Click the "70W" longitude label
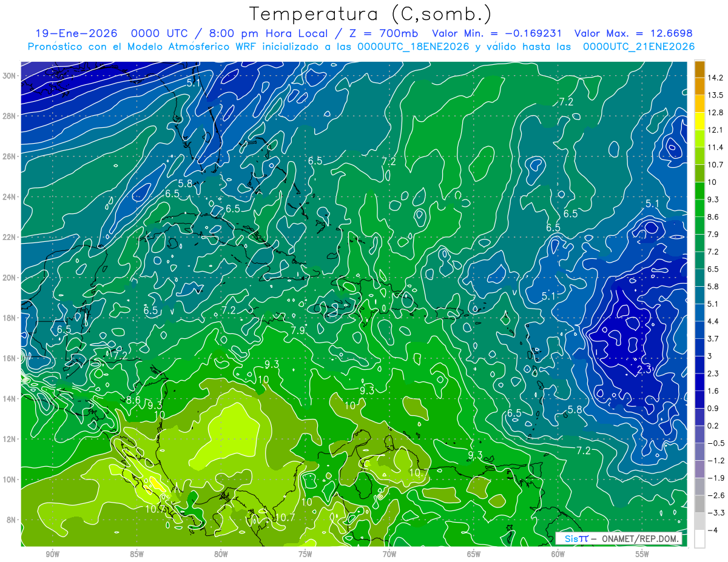Viewport: 728px width, 562px height. pos(389,554)
